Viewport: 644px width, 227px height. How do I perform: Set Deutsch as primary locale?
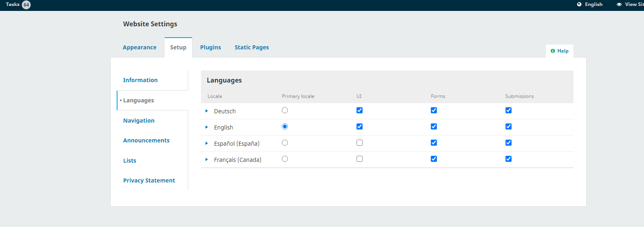(x=285, y=110)
